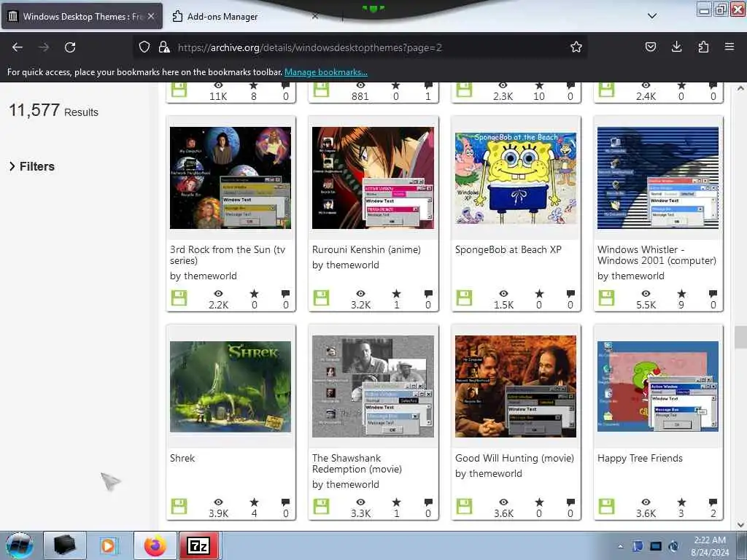Open the Firefox hamburger menu
747x560 pixels.
pyautogui.click(x=729, y=47)
